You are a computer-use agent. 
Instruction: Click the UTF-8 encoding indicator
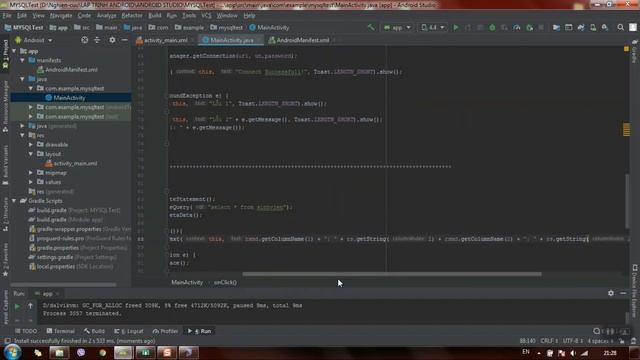click(573, 341)
